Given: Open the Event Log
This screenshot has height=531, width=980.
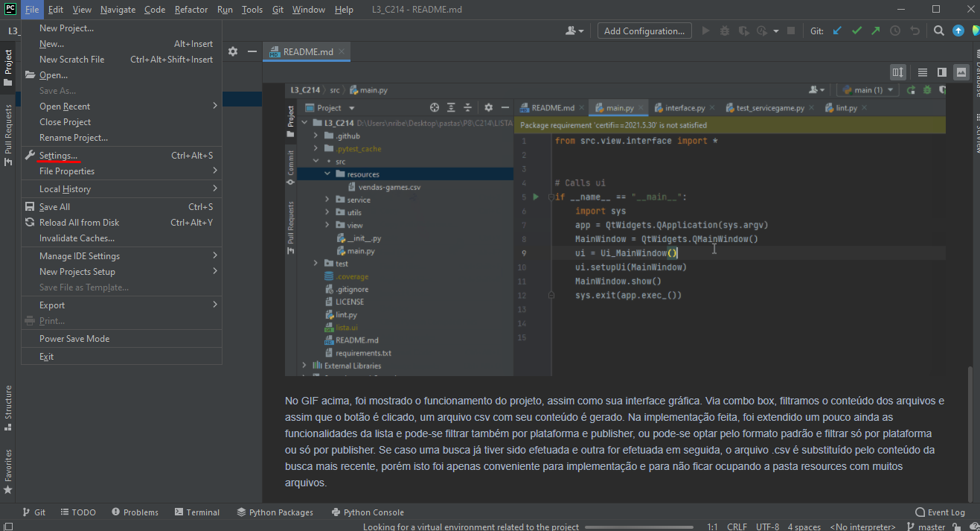Looking at the screenshot, I should tap(940, 512).
